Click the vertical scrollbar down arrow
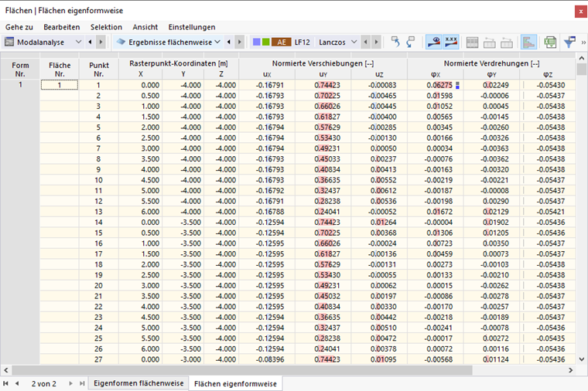 (582, 359)
